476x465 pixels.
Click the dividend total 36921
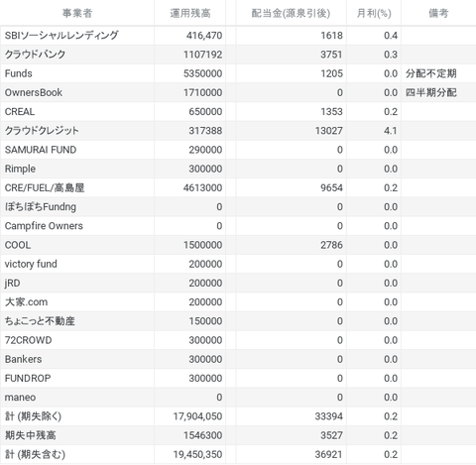[329, 454]
